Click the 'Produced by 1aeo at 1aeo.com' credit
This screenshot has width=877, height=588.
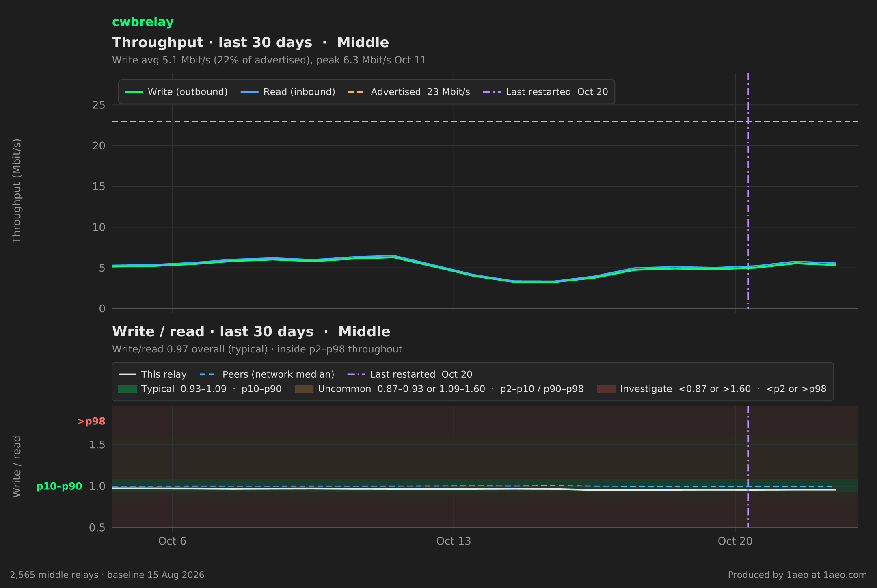point(797,575)
